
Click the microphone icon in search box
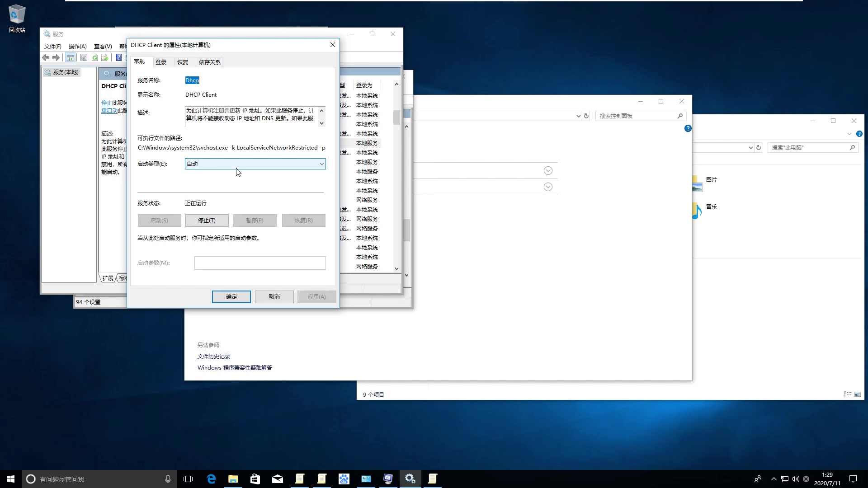coord(168,479)
